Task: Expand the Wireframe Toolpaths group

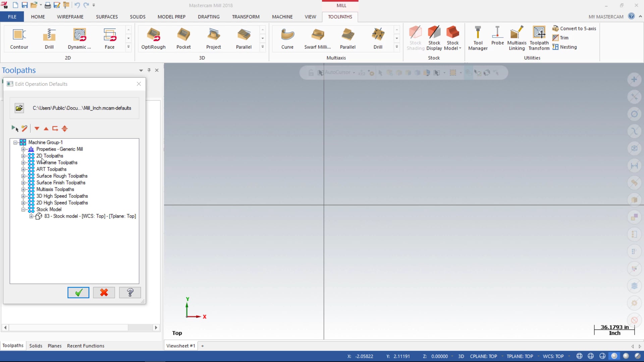Action: pos(23,163)
